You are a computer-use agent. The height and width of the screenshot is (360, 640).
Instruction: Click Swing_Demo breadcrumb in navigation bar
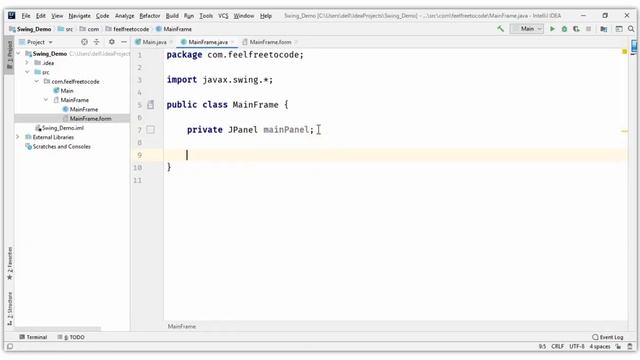point(30,29)
